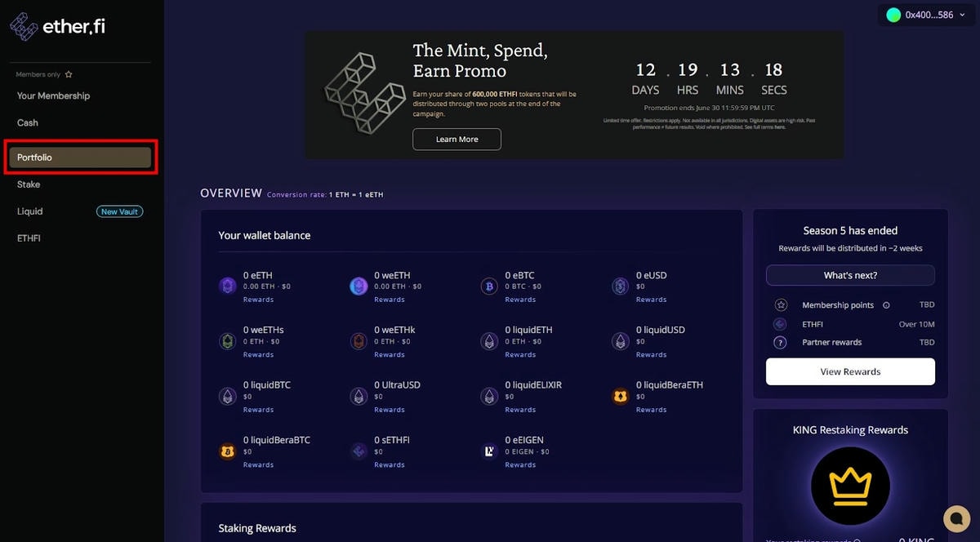Click the liquidBeraETH bear icon
The width and height of the screenshot is (980, 542).
pyautogui.click(x=620, y=396)
